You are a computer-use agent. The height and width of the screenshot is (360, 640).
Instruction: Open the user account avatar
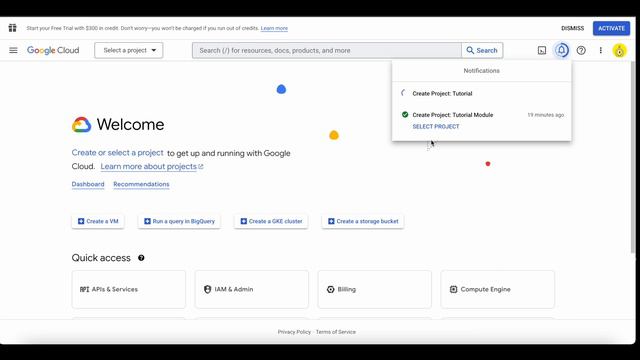pos(619,51)
